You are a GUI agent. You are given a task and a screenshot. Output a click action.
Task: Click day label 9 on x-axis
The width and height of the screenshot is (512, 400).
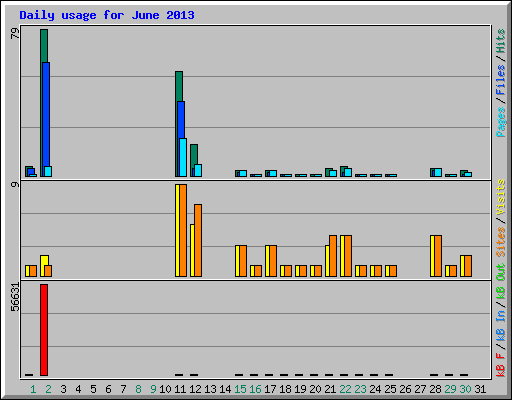click(x=153, y=389)
